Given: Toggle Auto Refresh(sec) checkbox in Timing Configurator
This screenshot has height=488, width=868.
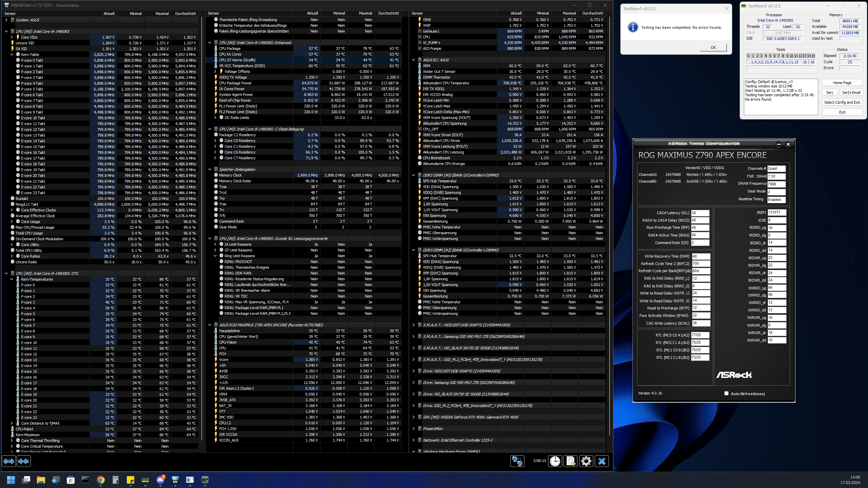Looking at the screenshot, I should [726, 393].
